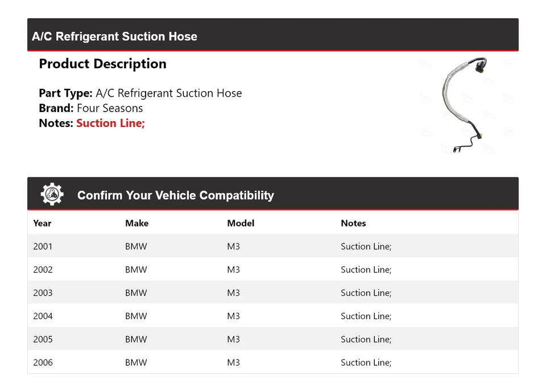Click the Model column header

(241, 223)
